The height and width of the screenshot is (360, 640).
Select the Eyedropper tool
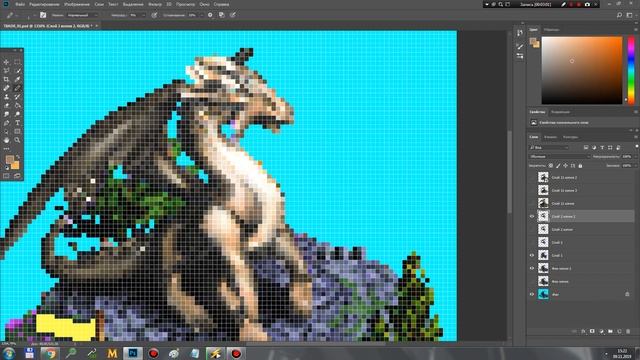tap(17, 79)
